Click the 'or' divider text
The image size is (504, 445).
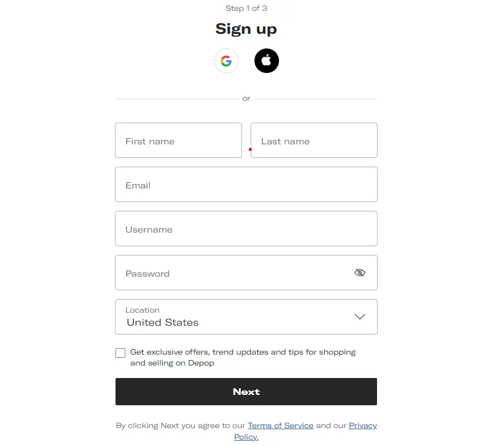(246, 99)
